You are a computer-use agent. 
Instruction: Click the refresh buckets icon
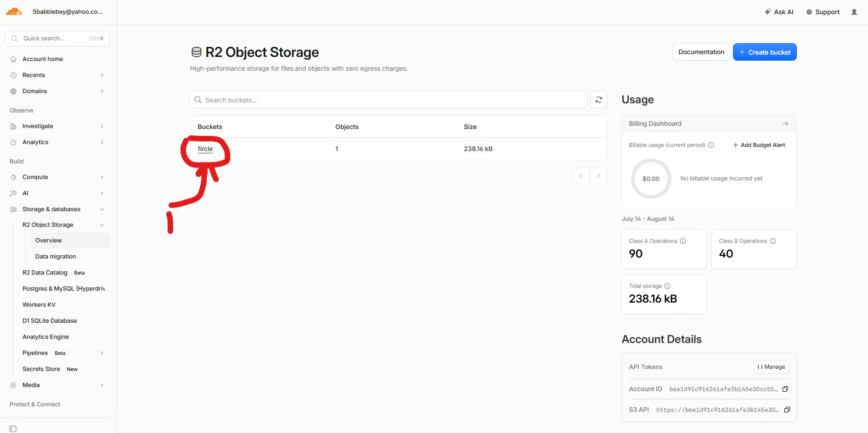click(599, 100)
